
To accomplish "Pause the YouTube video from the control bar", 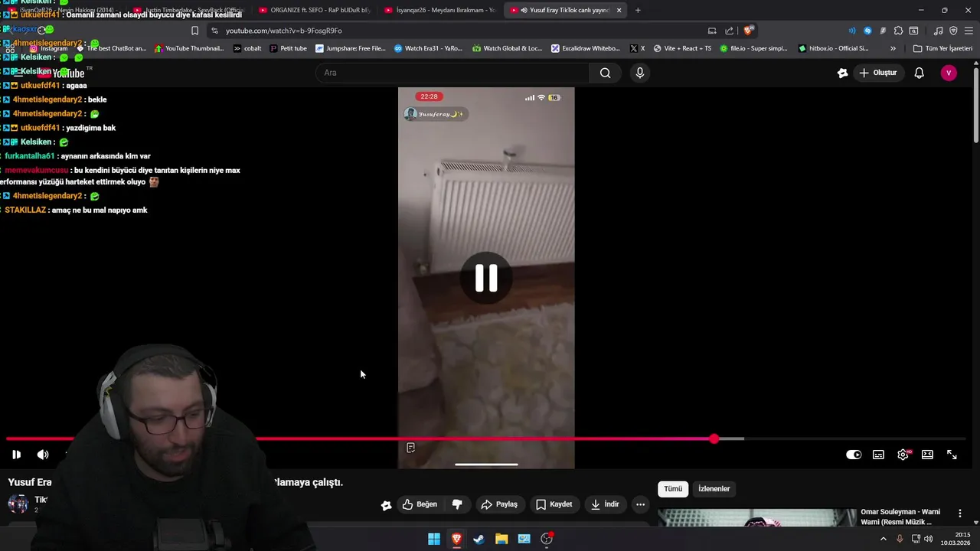I will point(16,455).
